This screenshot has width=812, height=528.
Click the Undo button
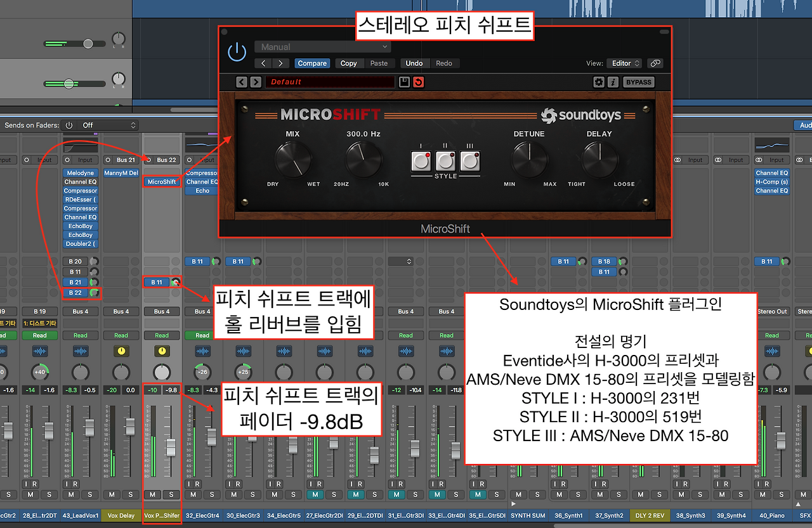pyautogui.click(x=414, y=63)
